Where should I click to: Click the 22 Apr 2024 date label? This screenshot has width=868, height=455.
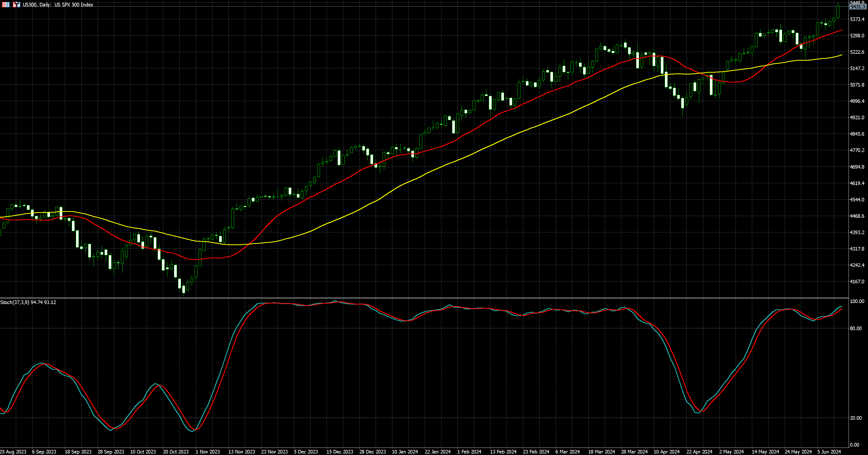(x=700, y=452)
